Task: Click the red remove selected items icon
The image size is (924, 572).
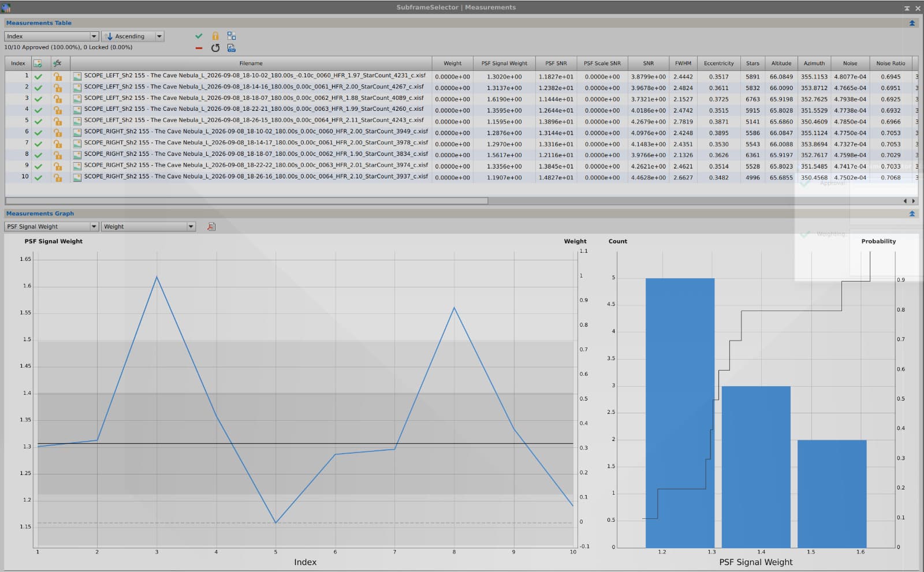Action: click(199, 48)
